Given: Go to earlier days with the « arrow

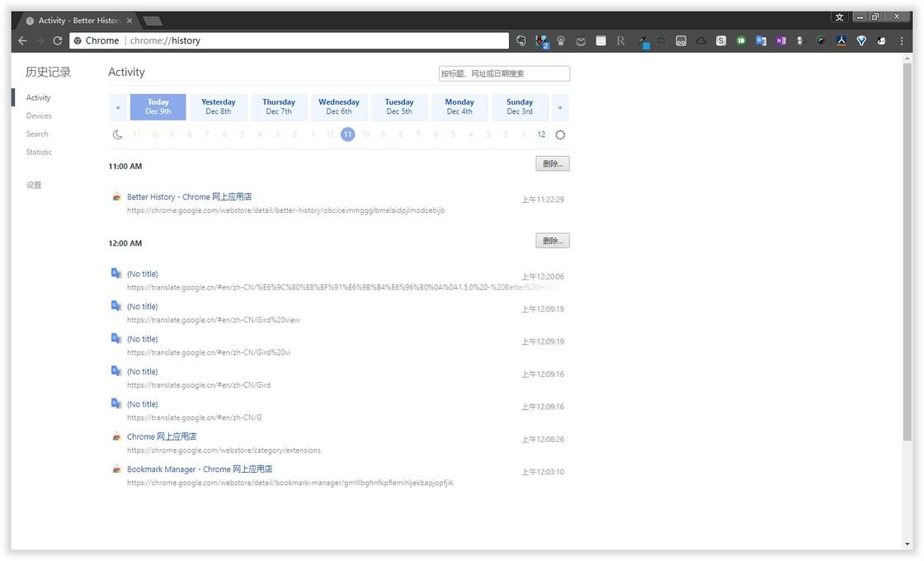Looking at the screenshot, I should tap(118, 107).
